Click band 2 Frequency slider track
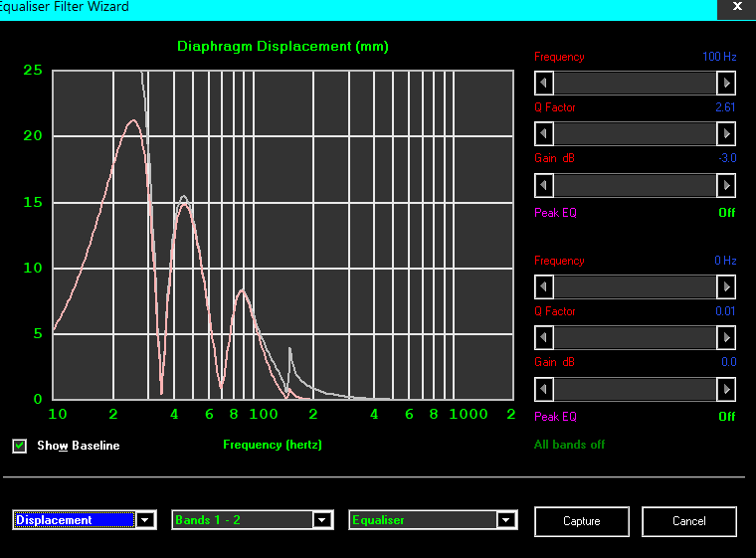The width and height of the screenshot is (756, 558). click(635, 287)
